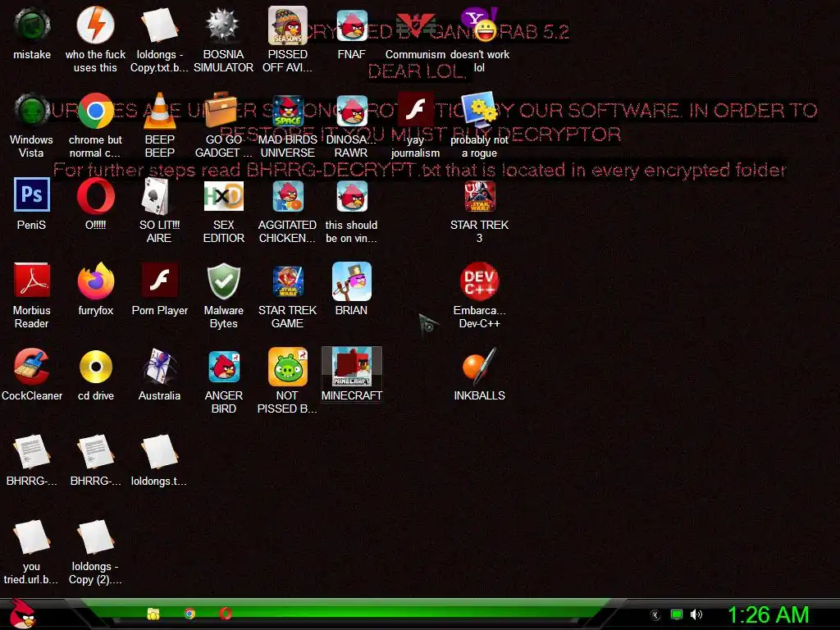Select the first 'BHRRG-...' text file

[32, 452]
